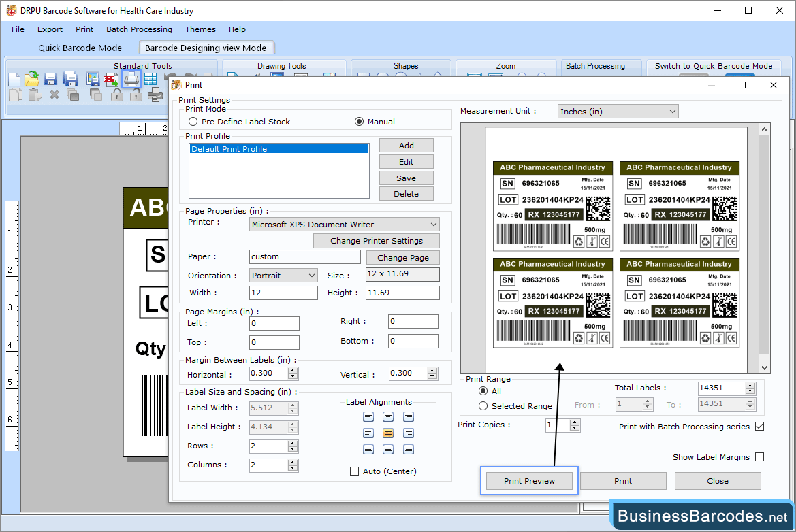
Task: Align labels to bottom-center
Action: 388,450
